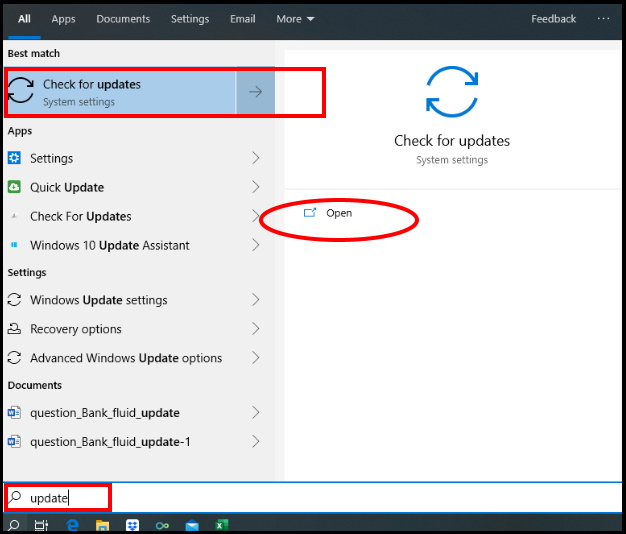Expand chevron for Windows Update settings
Screen dimensions: 626x534
(x=256, y=300)
